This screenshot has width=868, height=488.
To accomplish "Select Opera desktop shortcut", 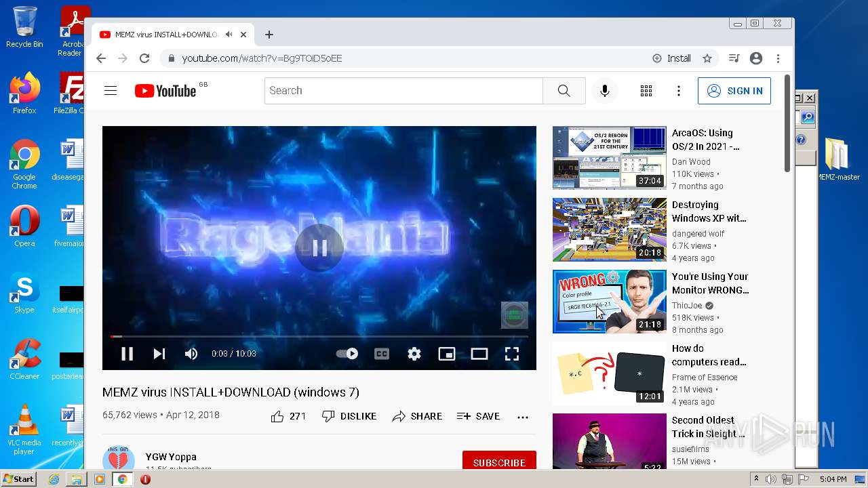I will coord(24,226).
